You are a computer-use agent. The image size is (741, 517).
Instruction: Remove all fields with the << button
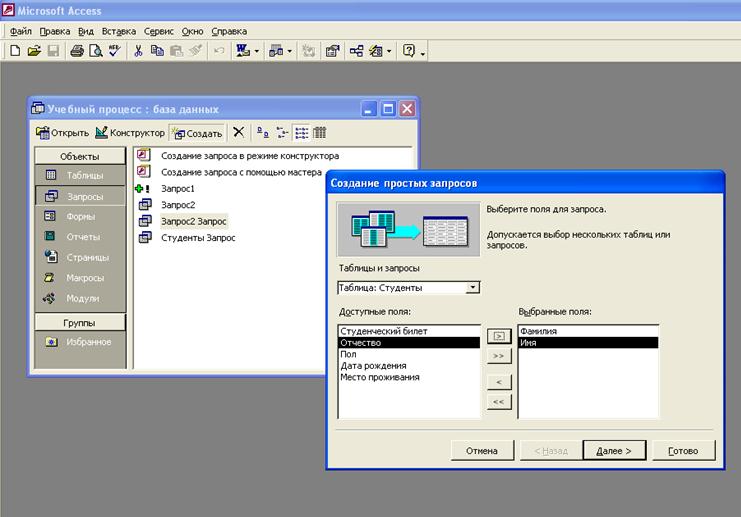point(499,402)
